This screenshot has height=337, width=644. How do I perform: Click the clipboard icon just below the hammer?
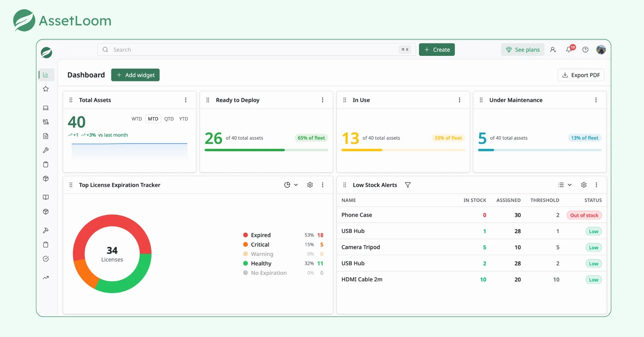coord(46,245)
